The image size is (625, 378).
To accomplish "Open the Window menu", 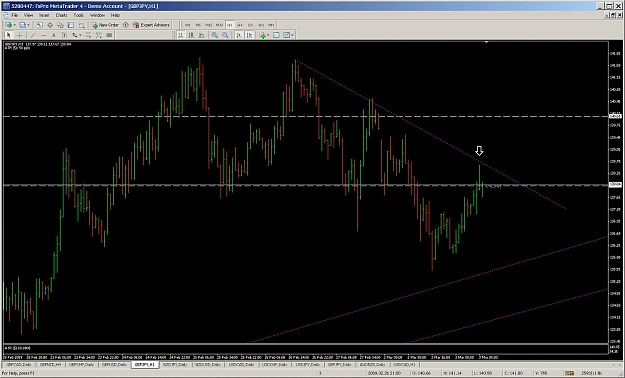I will (97, 15).
